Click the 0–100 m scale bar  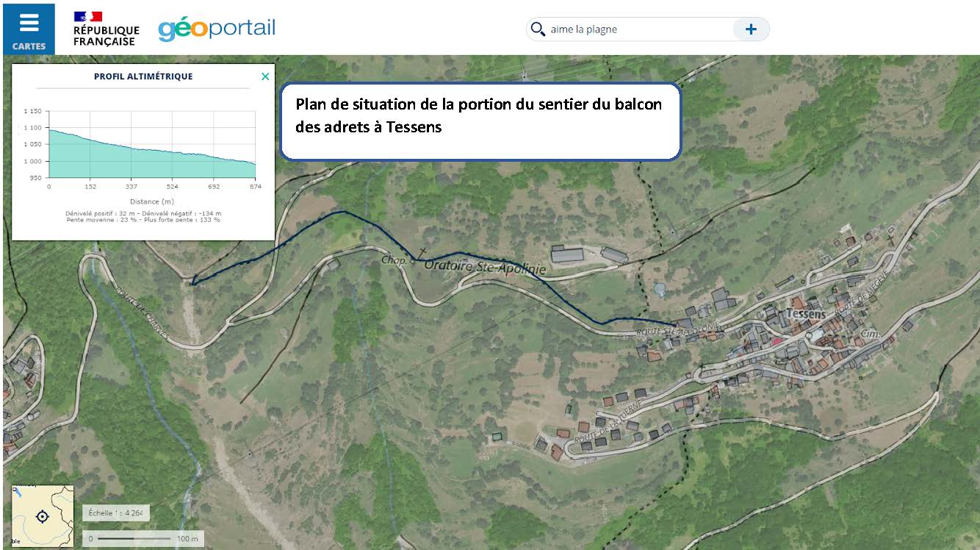coord(140,538)
